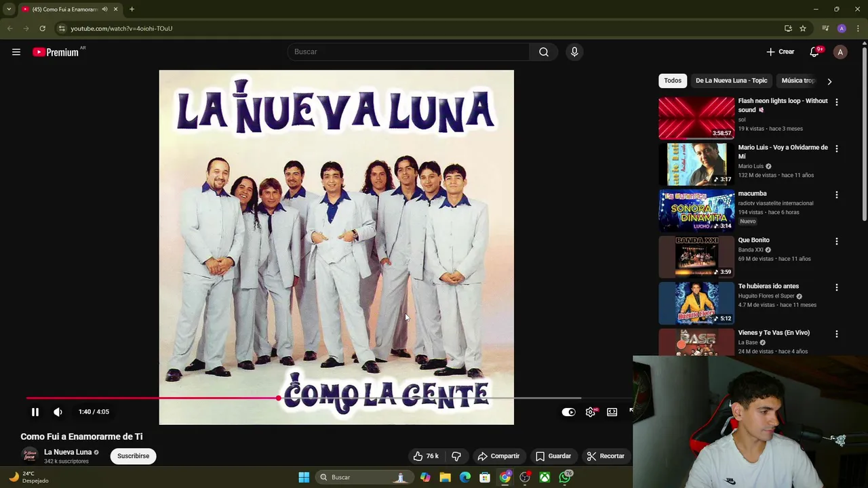Bookmark this page with star icon

(x=803, y=28)
